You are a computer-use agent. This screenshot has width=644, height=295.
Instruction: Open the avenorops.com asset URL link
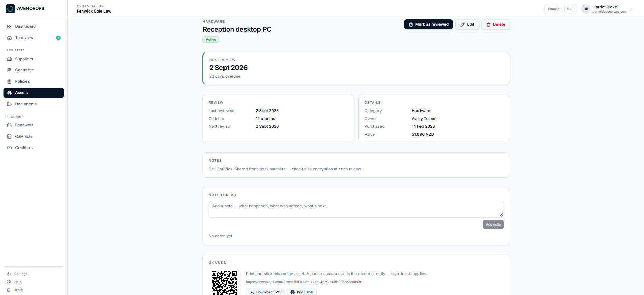click(x=304, y=282)
